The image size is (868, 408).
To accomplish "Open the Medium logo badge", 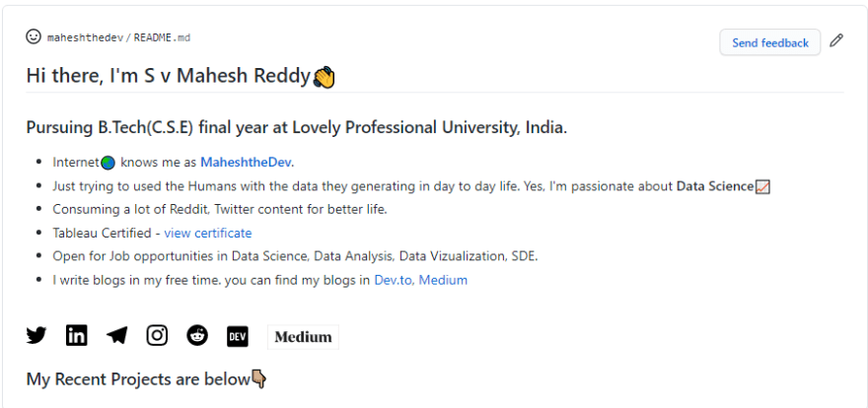I will click(304, 337).
